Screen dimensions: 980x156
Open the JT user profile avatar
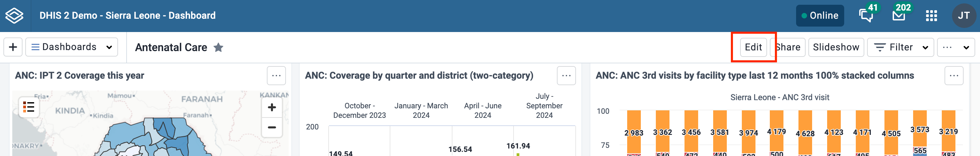(x=964, y=16)
